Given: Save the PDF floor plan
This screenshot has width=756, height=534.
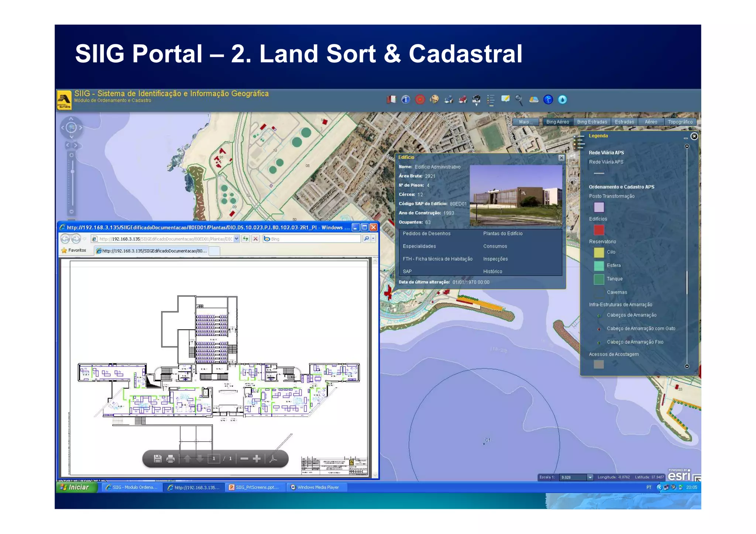Looking at the screenshot, I should click(x=158, y=459).
